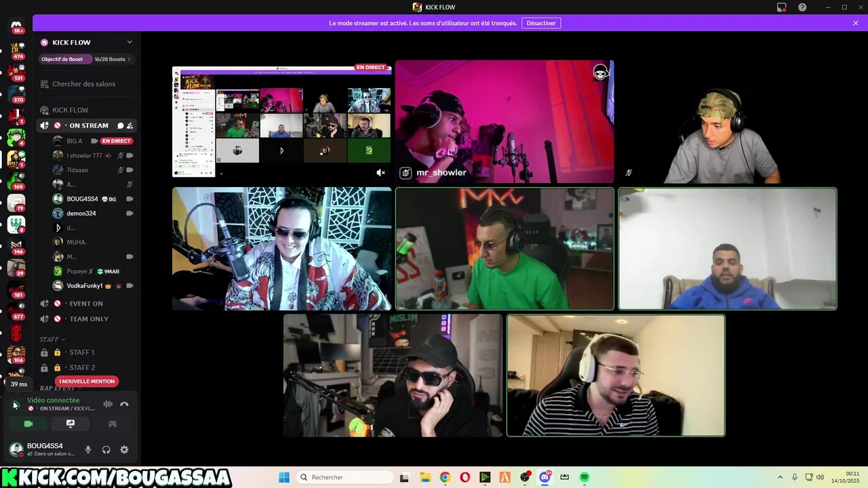Open Opera browser from the taskbar
Viewport: 868px width, 488px height.
[x=465, y=477]
